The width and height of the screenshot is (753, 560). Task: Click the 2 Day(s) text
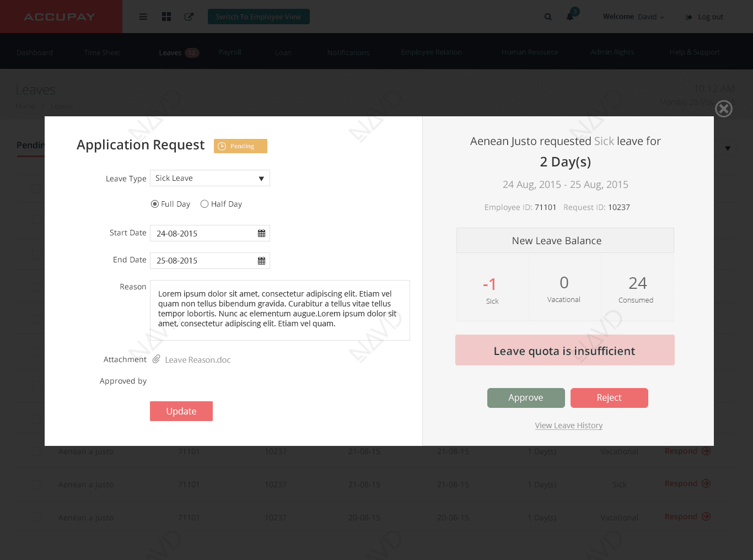click(566, 161)
